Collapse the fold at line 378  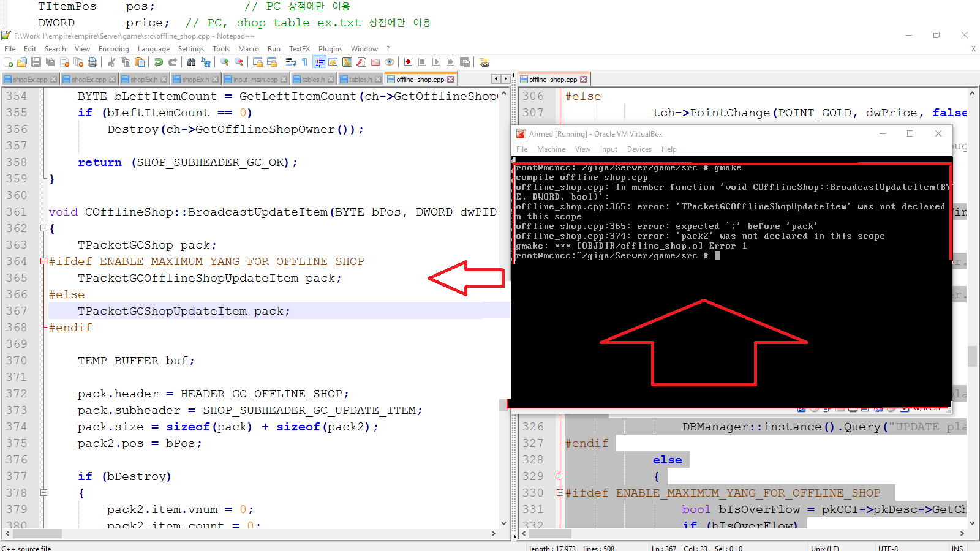pos(43,493)
